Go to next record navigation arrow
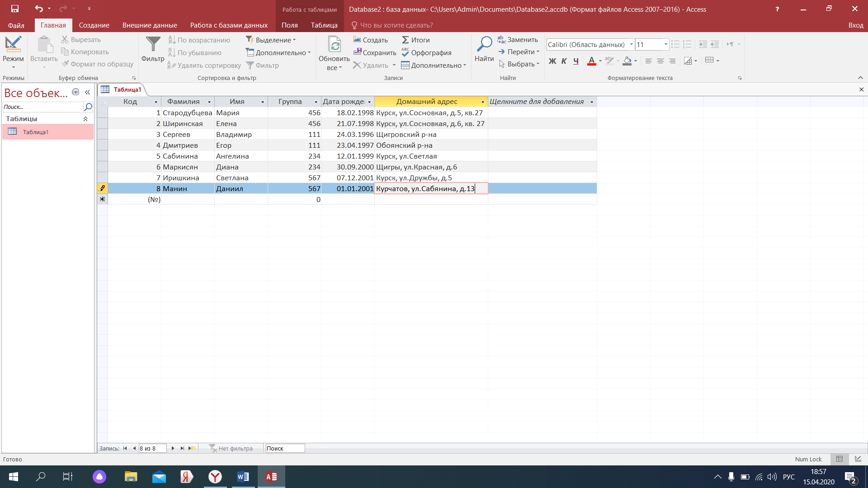 click(x=173, y=448)
